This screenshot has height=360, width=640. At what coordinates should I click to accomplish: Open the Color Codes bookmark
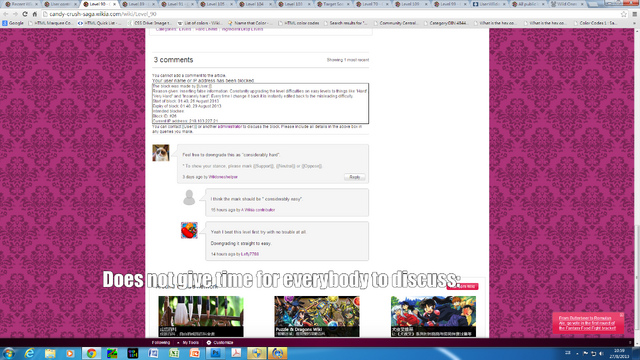point(595,23)
